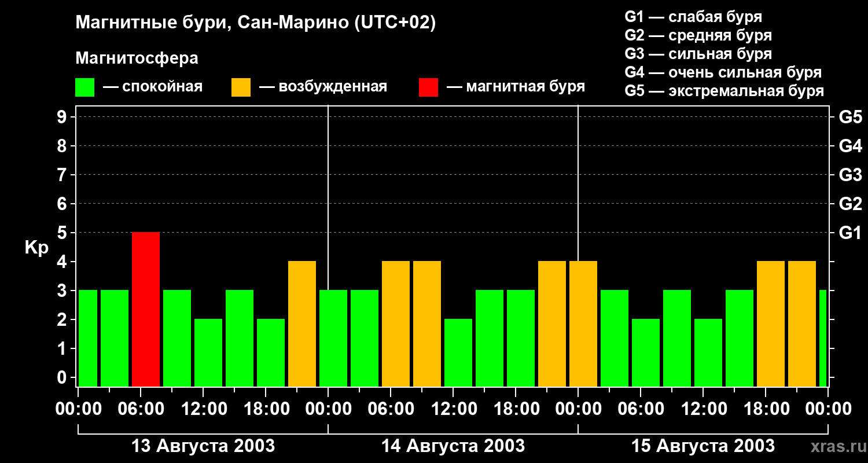Click the G2 label on right axis
868x463 pixels.
coord(850,204)
